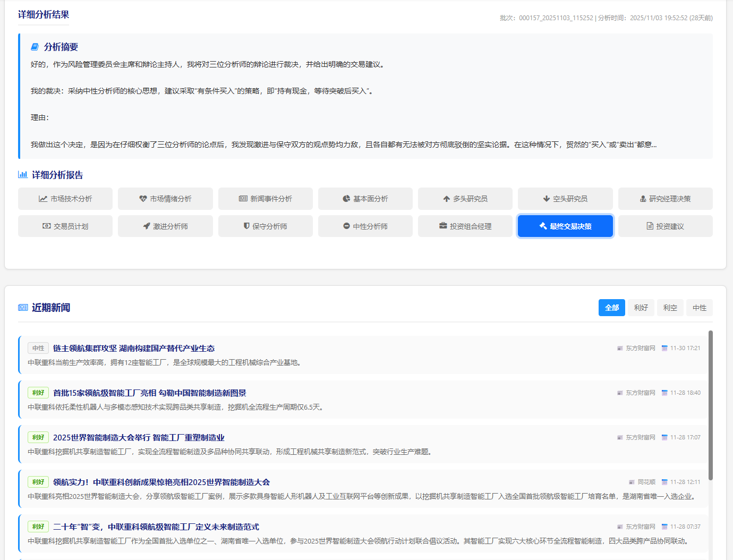Image resolution: width=733 pixels, height=560 pixels.
Task: Show only 中性 news items
Action: pos(699,308)
